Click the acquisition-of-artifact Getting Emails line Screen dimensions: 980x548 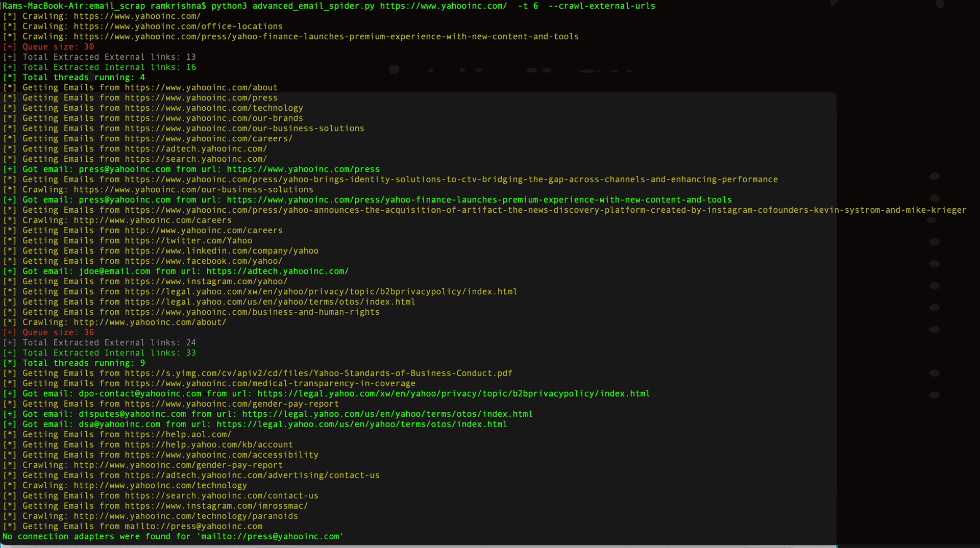(485, 210)
